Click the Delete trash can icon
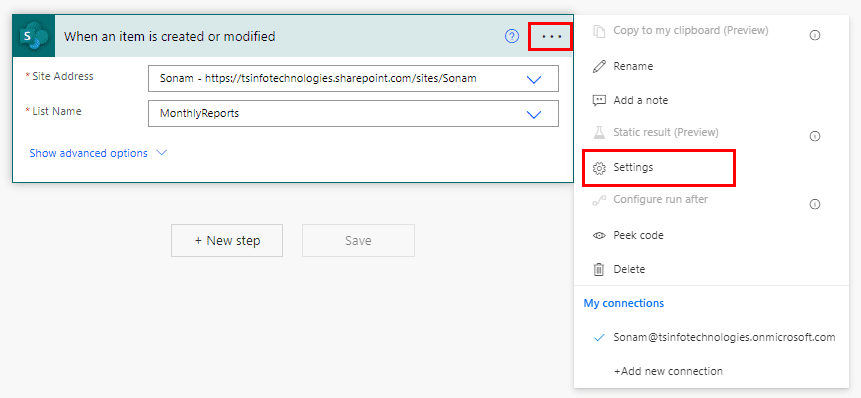The image size is (861, 398). [x=599, y=270]
